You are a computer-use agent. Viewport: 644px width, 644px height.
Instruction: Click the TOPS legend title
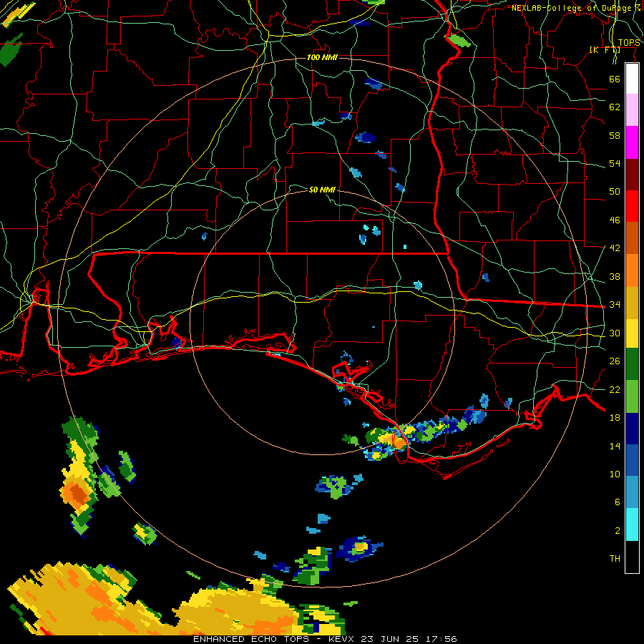pyautogui.click(x=629, y=43)
